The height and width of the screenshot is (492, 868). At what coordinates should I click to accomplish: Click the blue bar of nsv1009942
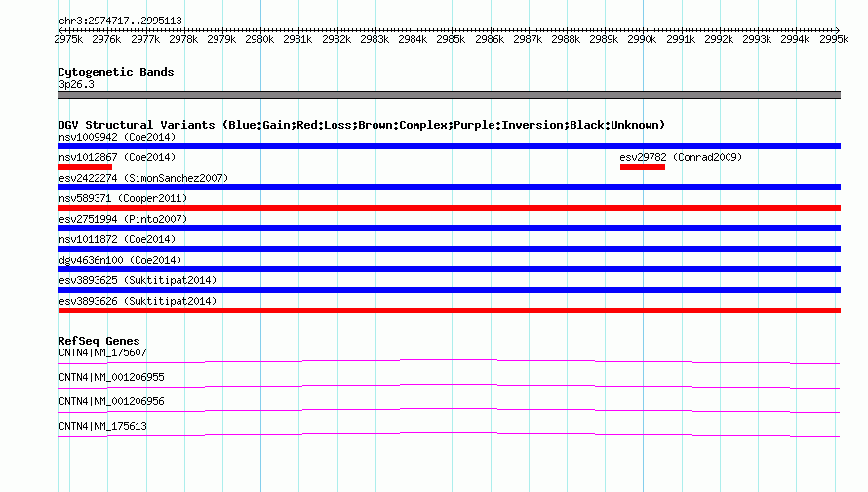[449, 146]
